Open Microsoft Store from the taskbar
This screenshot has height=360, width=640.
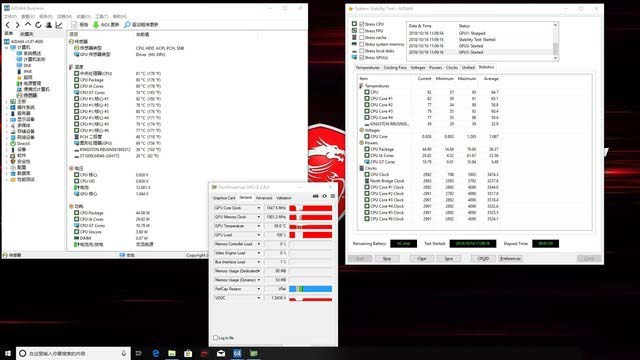click(188, 353)
